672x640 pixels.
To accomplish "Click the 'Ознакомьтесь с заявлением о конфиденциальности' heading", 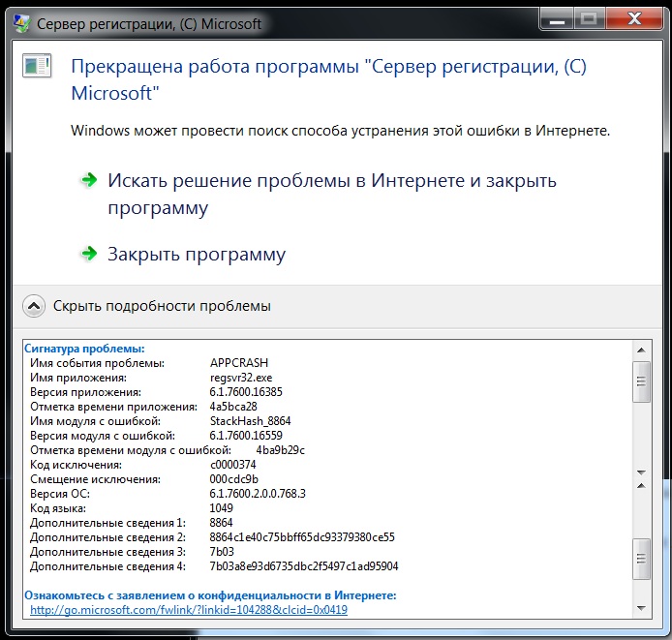I will 210,595.
